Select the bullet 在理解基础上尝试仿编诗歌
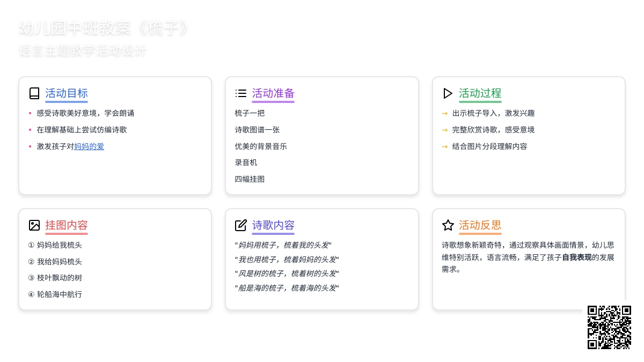 tap(82, 130)
